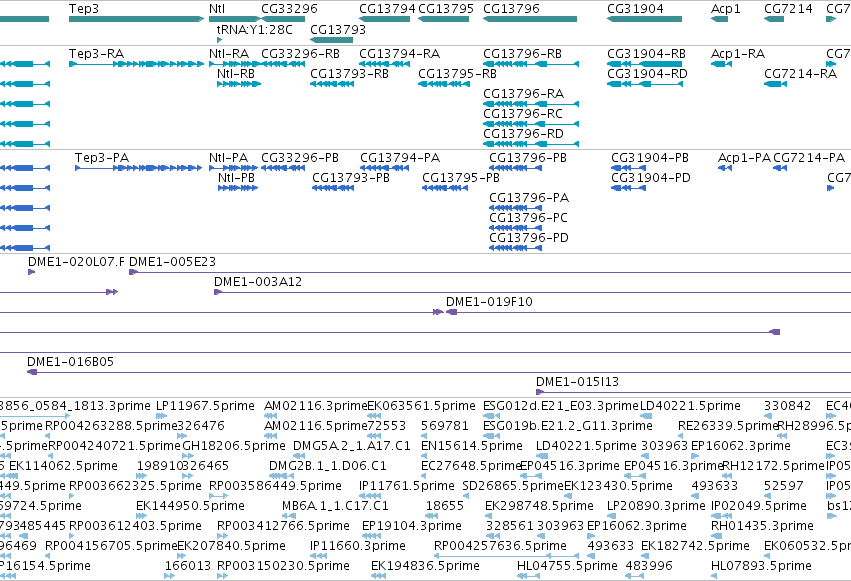Select the CG13793-RB transcript
This screenshot has width=851, height=581.
[332, 84]
